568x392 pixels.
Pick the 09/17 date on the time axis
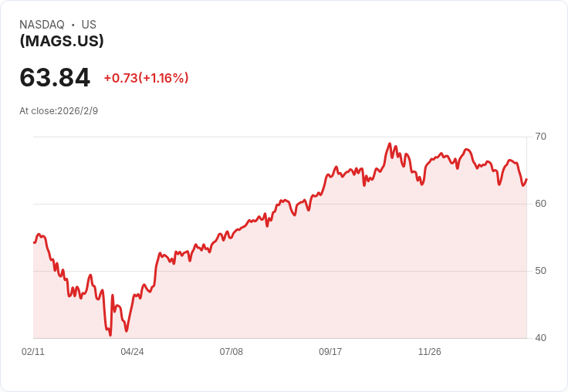coord(330,352)
